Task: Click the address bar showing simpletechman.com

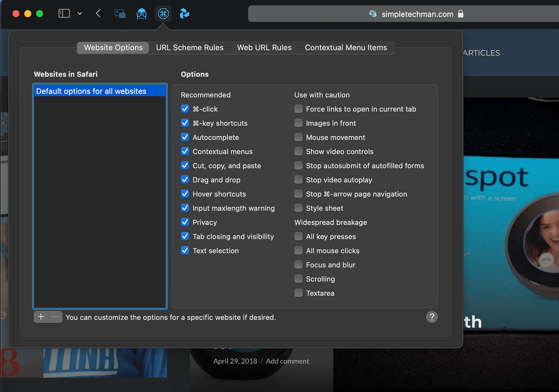Action: 415,14
